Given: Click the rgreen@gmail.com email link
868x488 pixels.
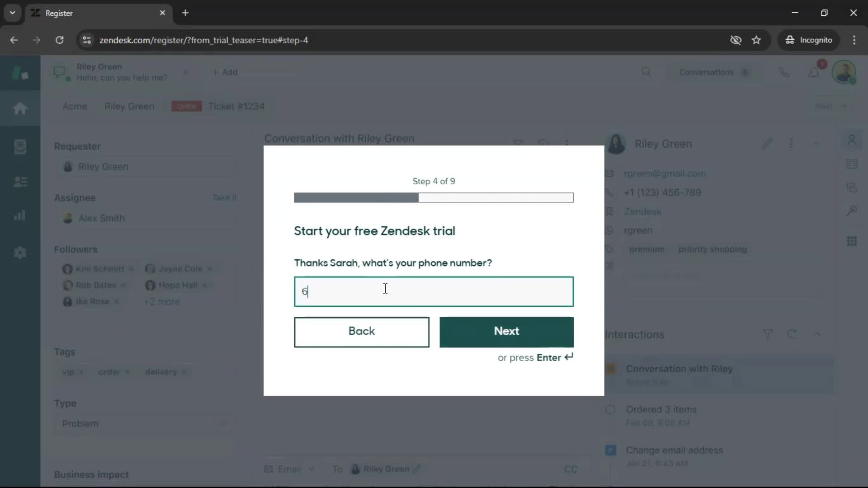Looking at the screenshot, I should pos(665,174).
